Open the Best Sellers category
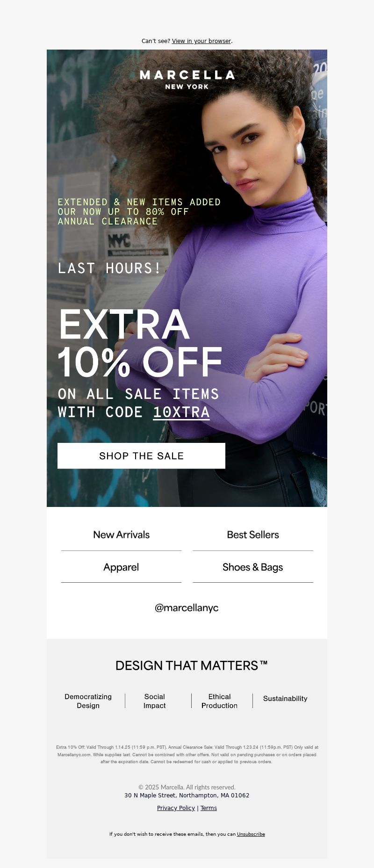Image resolution: width=374 pixels, height=868 pixels. pyautogui.click(x=253, y=535)
